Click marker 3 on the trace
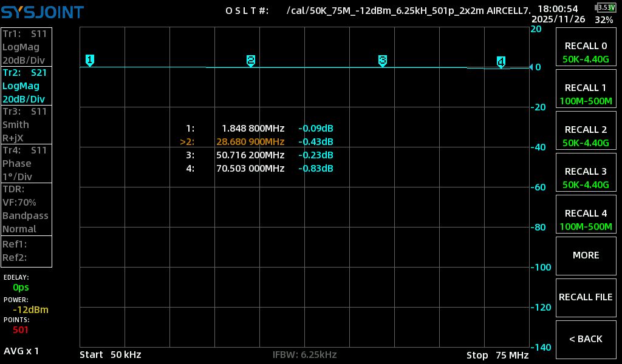Image resolution: width=622 pixels, height=364 pixels. point(382,60)
